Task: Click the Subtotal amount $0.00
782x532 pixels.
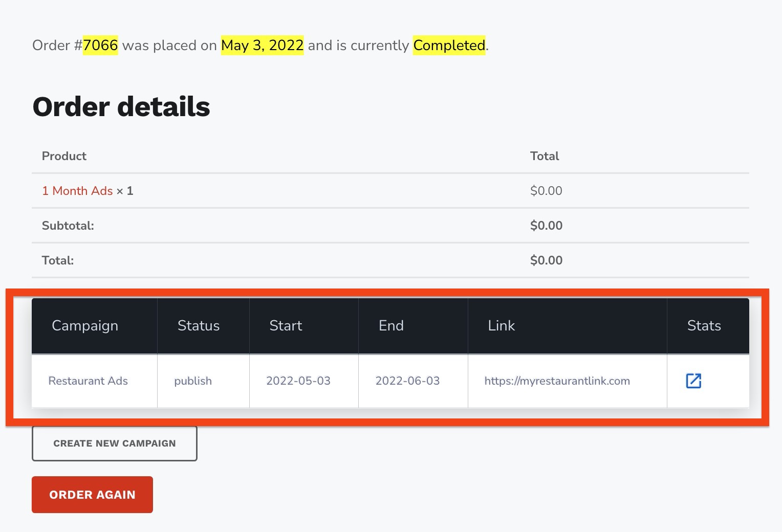Action: [546, 226]
